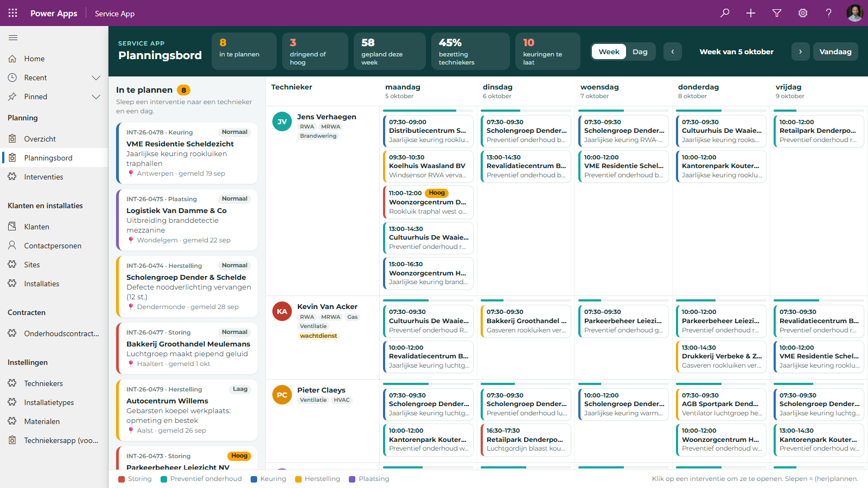Viewport: 868px width, 488px height.
Task: Click the purple Plaatsing legend swatch
Action: coord(352,479)
